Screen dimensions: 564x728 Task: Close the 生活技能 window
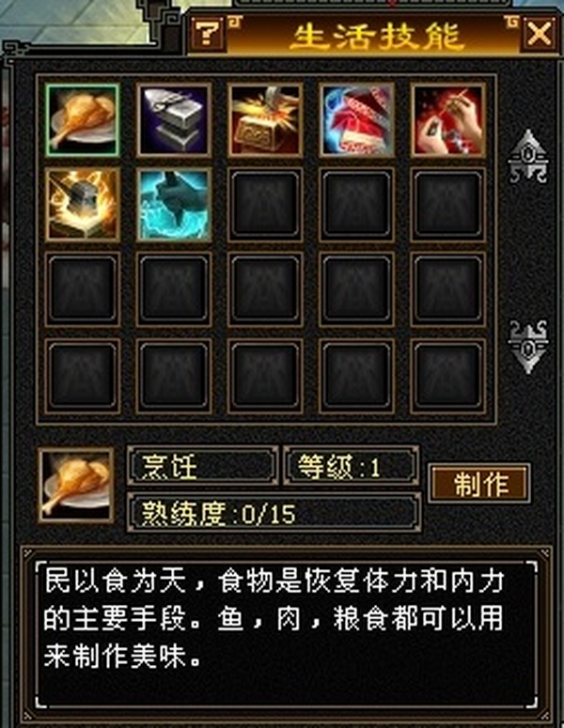(539, 34)
